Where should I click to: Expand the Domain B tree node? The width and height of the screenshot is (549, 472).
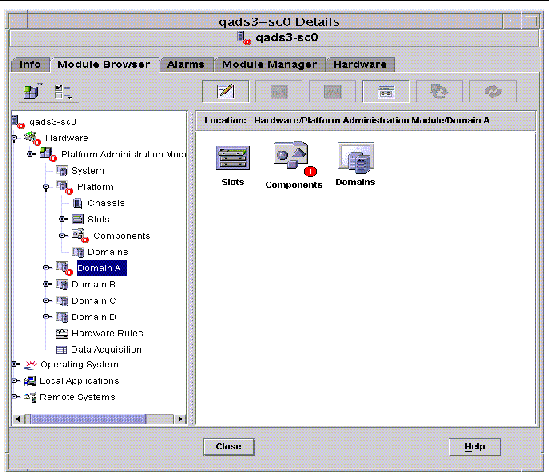point(47,284)
